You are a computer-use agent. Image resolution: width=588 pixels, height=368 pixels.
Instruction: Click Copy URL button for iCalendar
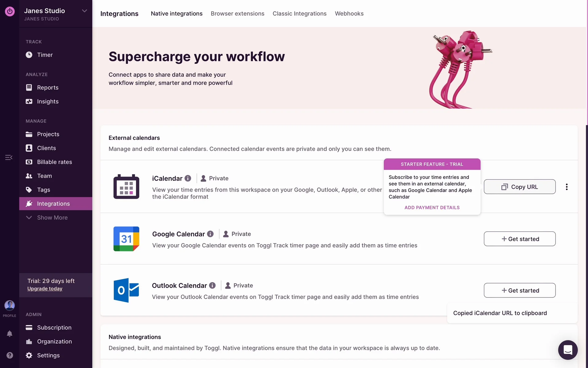point(519,187)
